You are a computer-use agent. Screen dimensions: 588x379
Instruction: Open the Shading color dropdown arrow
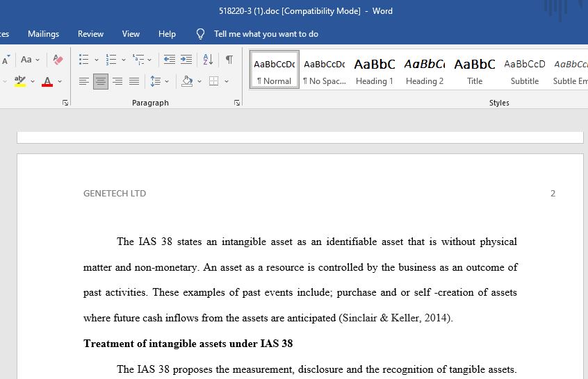tap(199, 81)
